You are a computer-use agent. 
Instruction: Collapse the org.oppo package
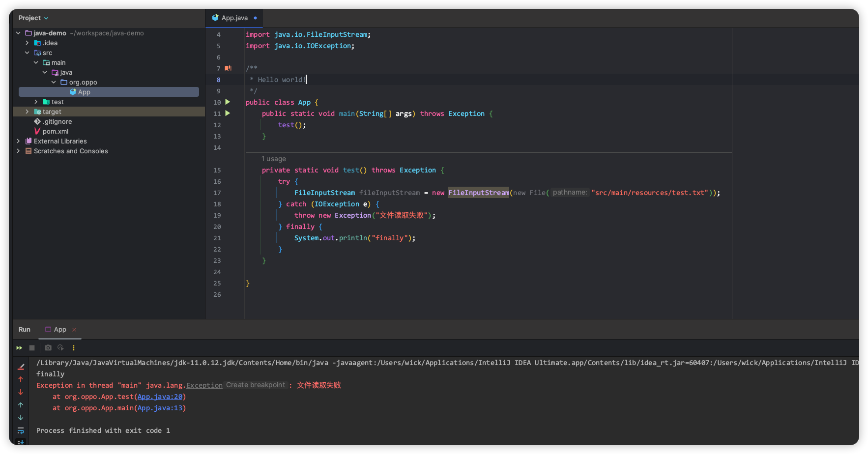[x=54, y=82]
